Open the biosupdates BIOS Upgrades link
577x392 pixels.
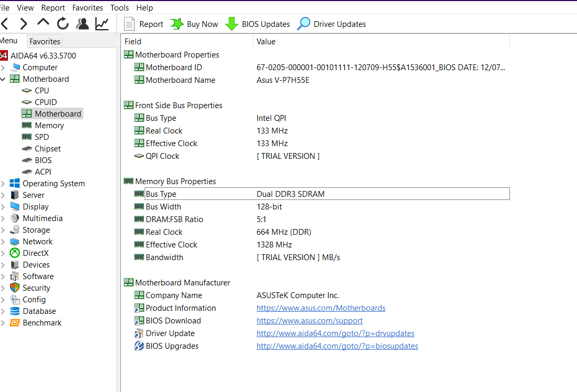(x=337, y=346)
